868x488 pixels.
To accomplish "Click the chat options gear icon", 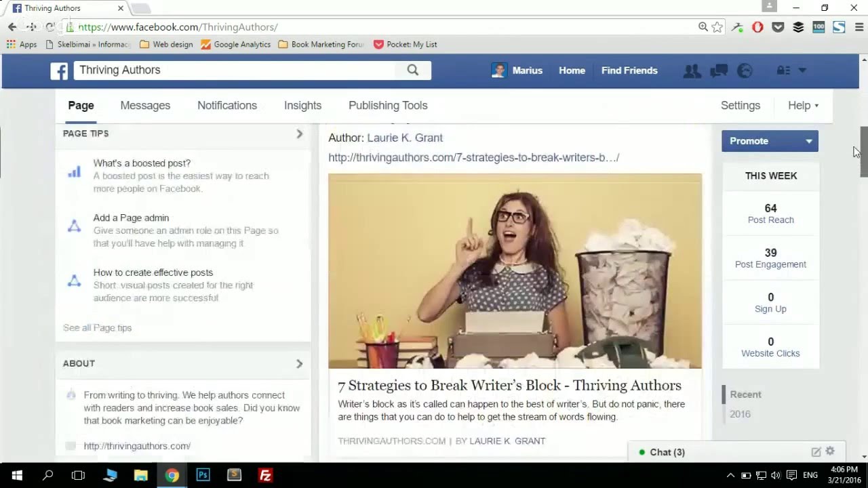I will pos(830,451).
